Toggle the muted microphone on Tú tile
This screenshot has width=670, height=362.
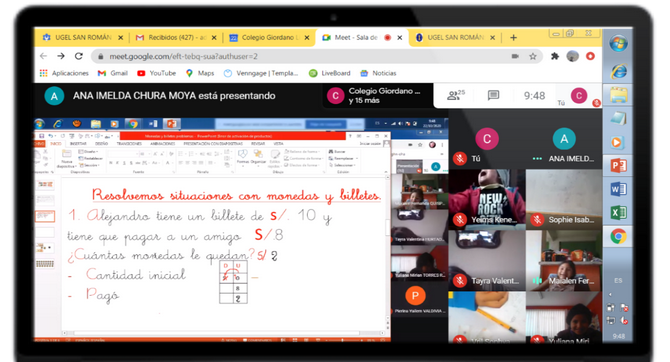[x=460, y=159]
